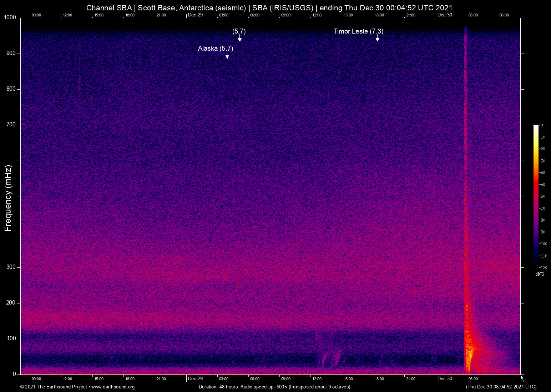Click the Timor Leste (7.3) earthquake marker arrow
The height and width of the screenshot is (392, 551).
click(378, 38)
